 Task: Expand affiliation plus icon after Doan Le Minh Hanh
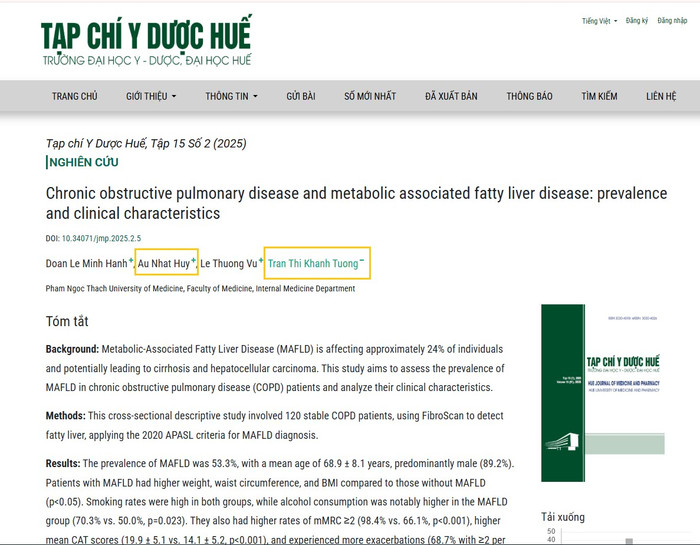131,261
